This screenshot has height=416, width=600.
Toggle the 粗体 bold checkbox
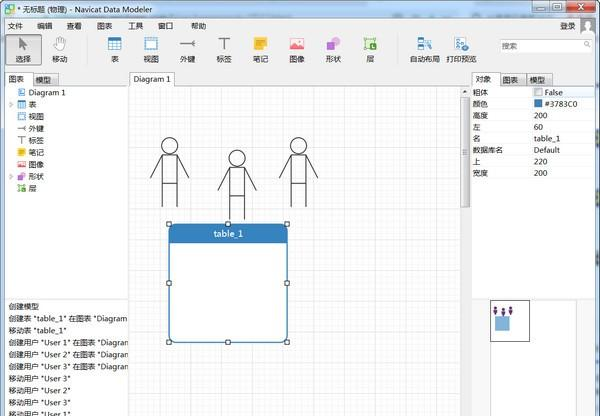(538, 92)
